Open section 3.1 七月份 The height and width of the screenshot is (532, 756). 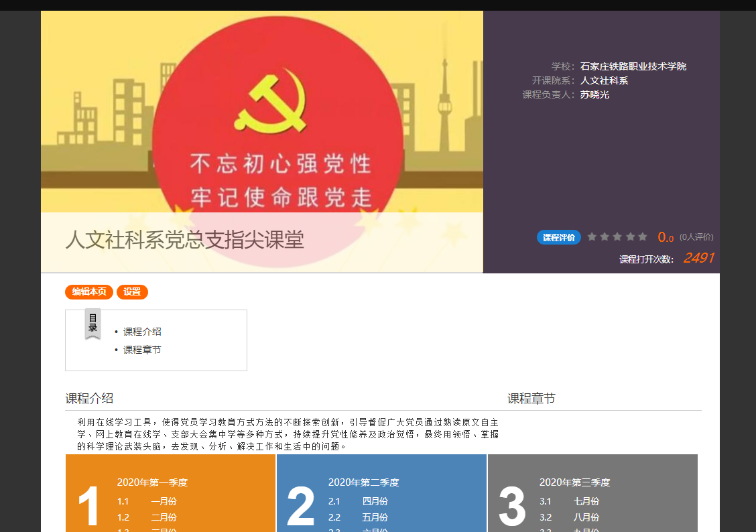coord(570,501)
